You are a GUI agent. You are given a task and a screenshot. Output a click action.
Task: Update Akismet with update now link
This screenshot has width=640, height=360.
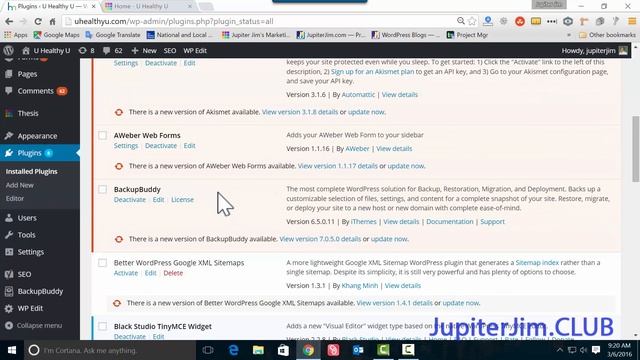click(366, 112)
